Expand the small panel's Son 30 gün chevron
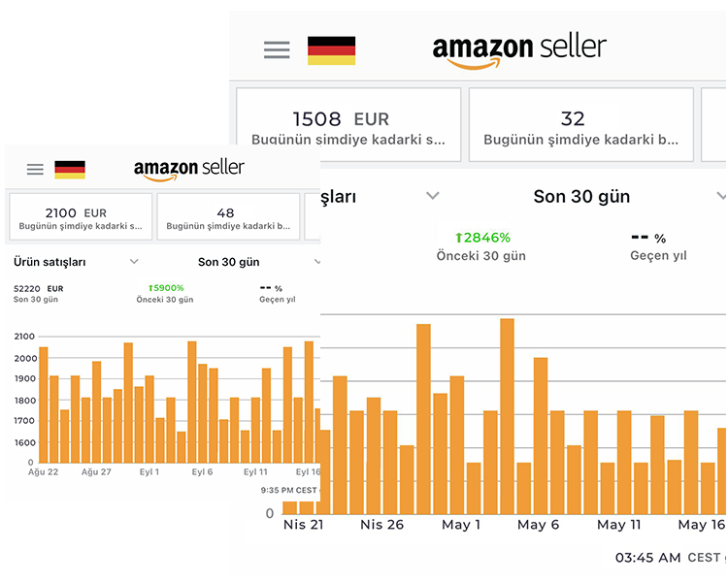The height and width of the screenshot is (582, 728). coord(316,262)
